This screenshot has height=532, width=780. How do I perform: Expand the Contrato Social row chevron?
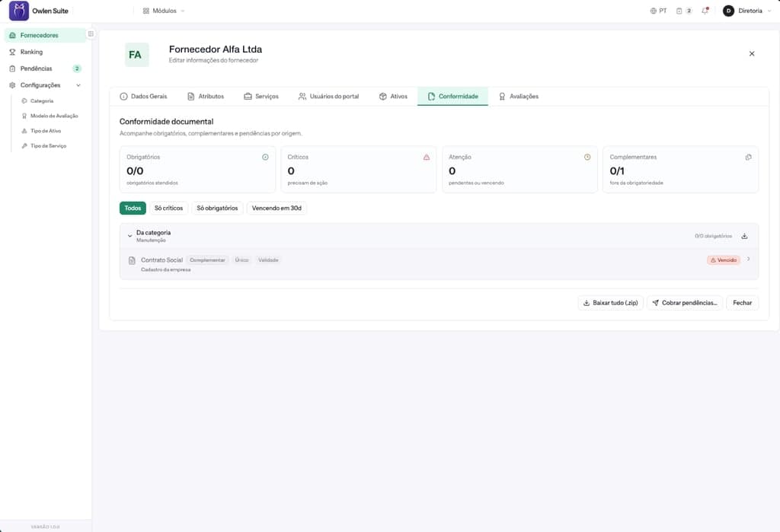(748, 259)
